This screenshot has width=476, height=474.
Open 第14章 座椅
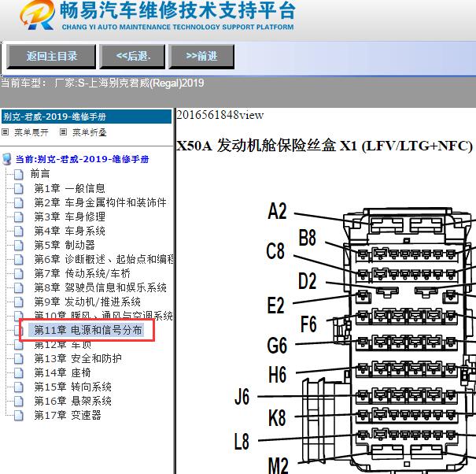(62, 372)
